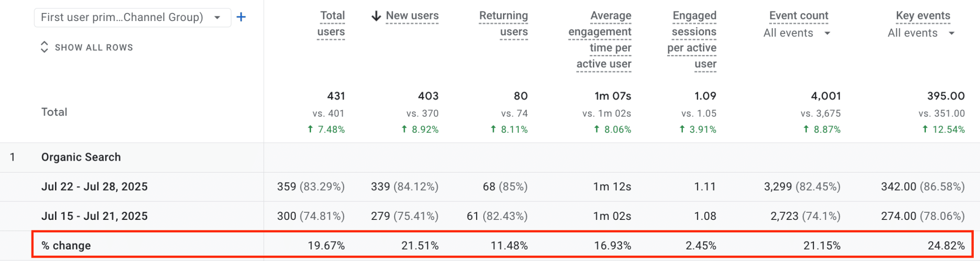Click the Show All Rows expand icon
Screen dimensions: 980x261
click(x=45, y=47)
